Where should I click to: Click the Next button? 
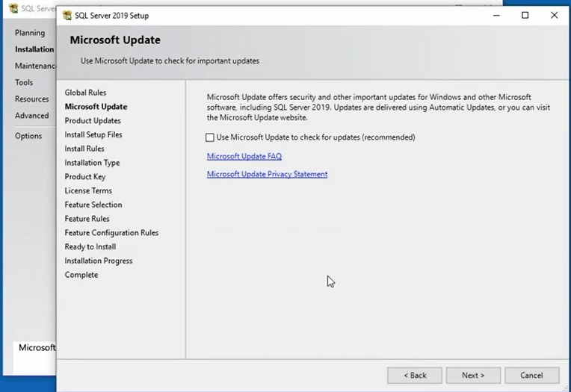point(472,375)
